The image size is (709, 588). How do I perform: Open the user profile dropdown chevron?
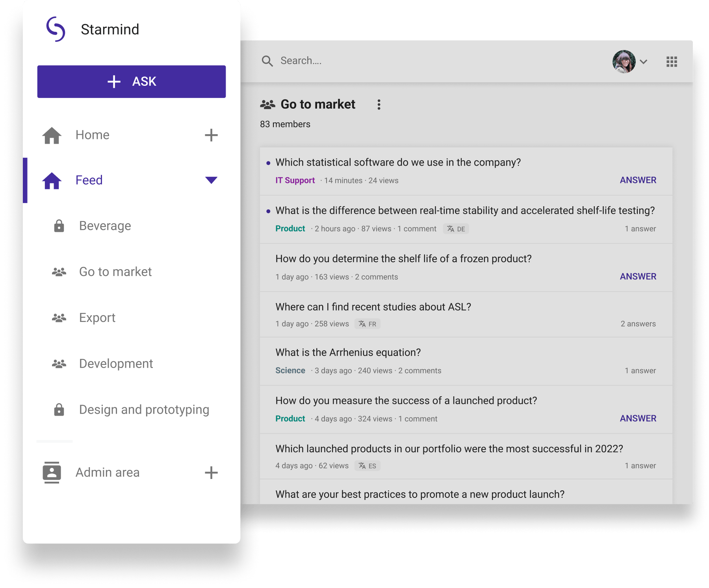pyautogui.click(x=644, y=62)
